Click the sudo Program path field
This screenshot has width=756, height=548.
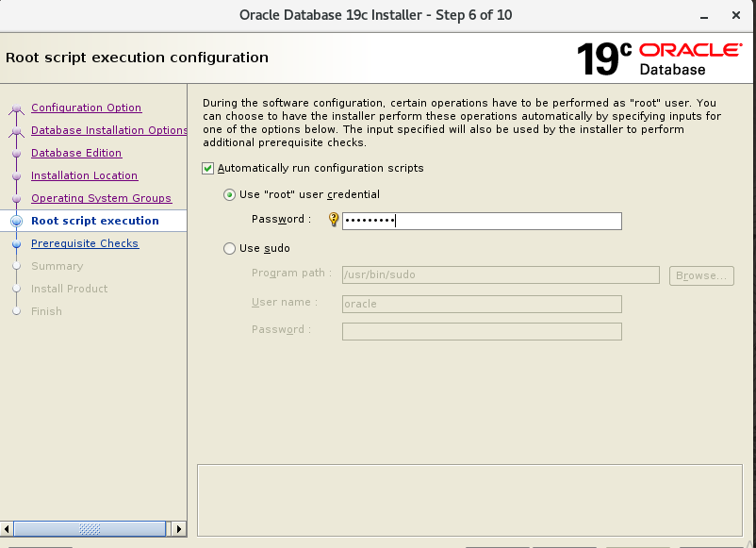click(x=501, y=275)
